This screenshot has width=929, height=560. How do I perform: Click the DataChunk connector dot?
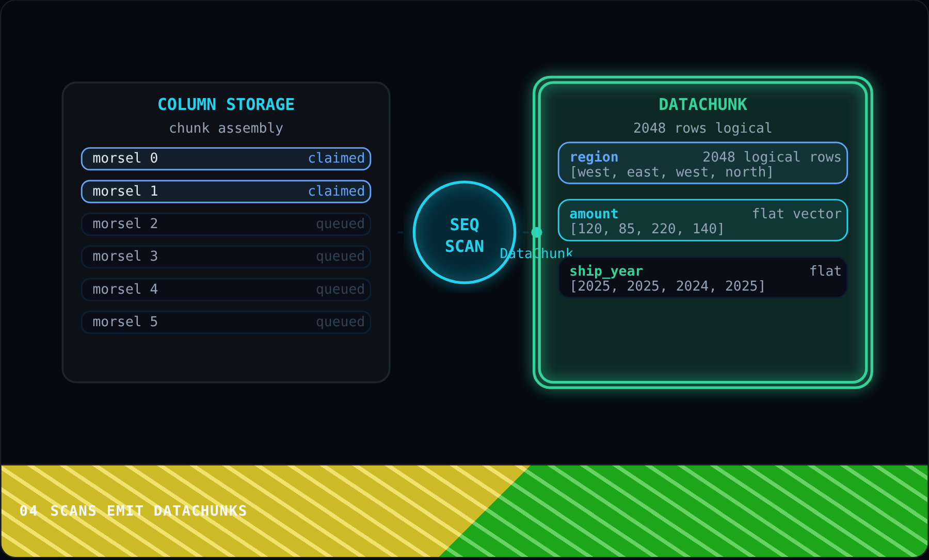click(x=537, y=232)
